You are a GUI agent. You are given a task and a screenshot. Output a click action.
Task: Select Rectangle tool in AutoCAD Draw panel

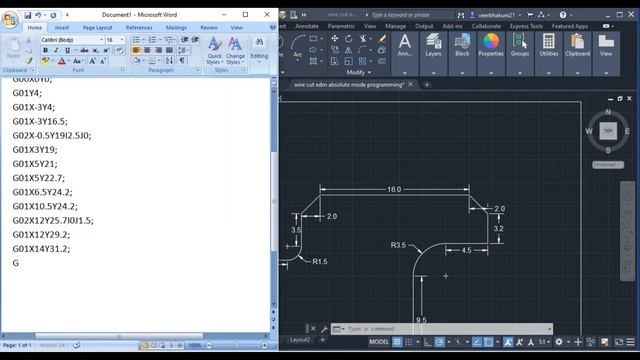coord(313,38)
